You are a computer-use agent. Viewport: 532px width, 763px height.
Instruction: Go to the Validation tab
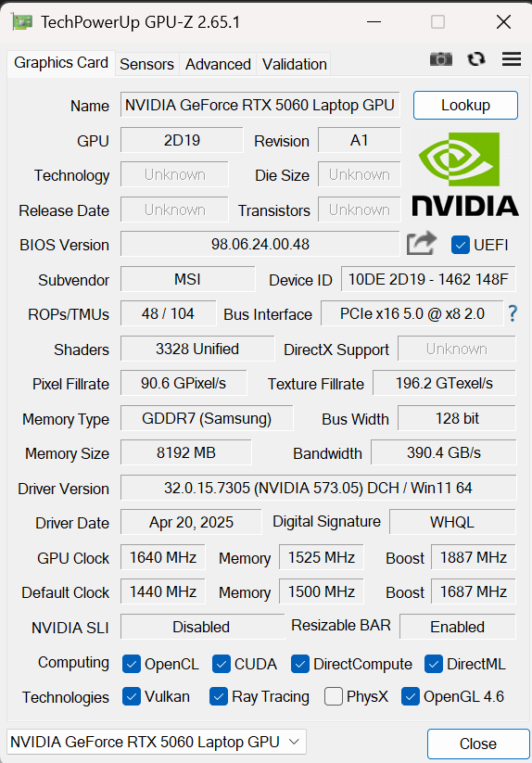294,64
